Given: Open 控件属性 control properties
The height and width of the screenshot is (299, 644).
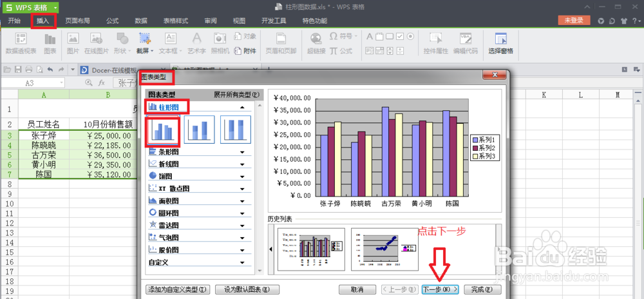Looking at the screenshot, I should (436, 44).
